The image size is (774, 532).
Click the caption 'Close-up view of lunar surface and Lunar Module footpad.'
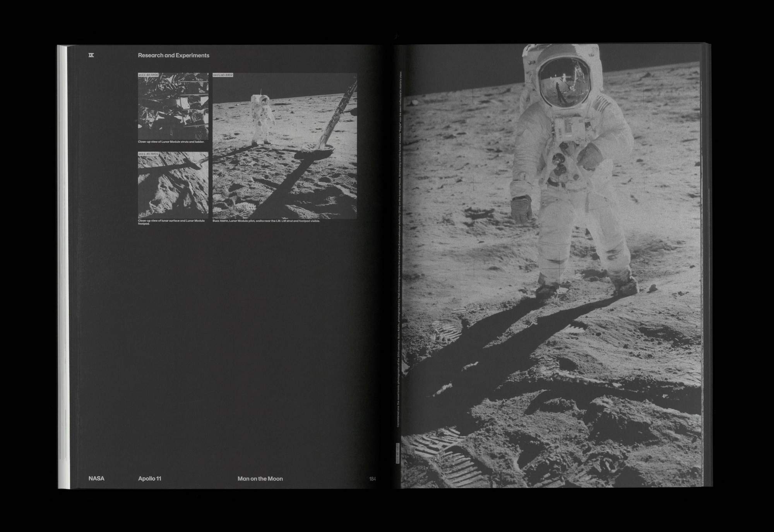tap(171, 222)
